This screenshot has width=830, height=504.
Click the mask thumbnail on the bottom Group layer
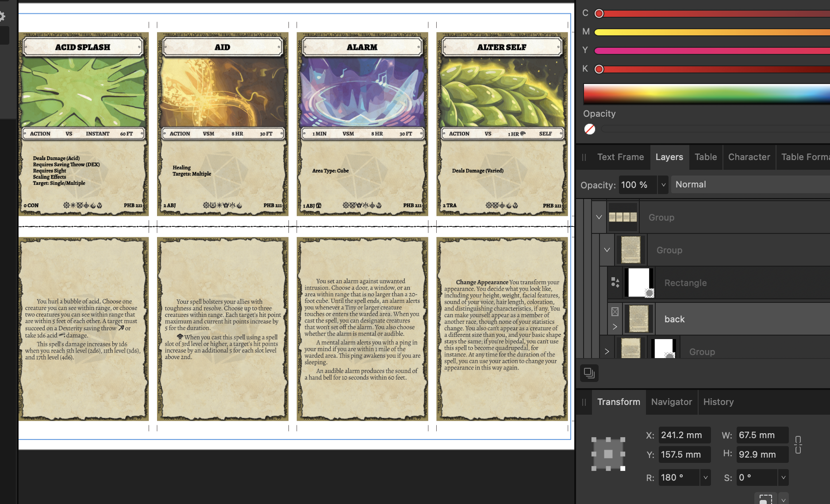pyautogui.click(x=664, y=349)
